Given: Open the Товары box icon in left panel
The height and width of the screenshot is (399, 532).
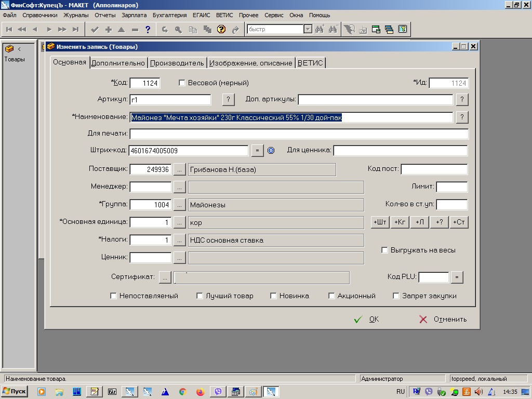Looking at the screenshot, I should click(x=9, y=49).
